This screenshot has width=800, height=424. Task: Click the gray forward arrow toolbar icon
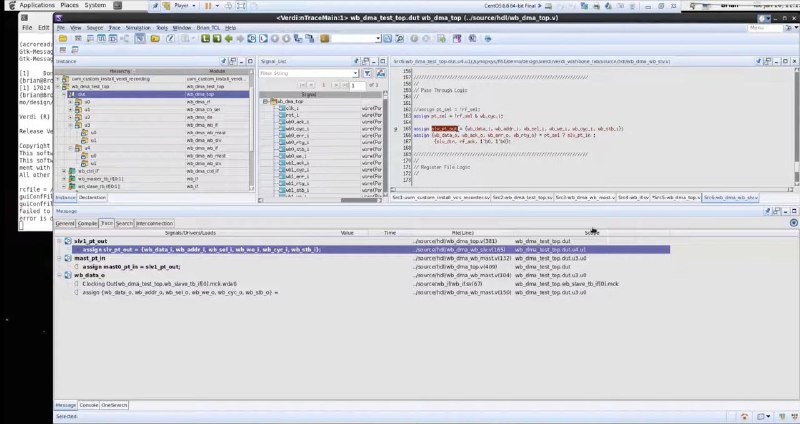[240, 38]
